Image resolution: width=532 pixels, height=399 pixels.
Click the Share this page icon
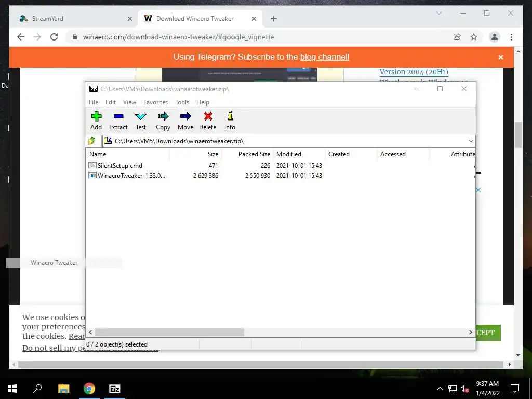tap(457, 37)
